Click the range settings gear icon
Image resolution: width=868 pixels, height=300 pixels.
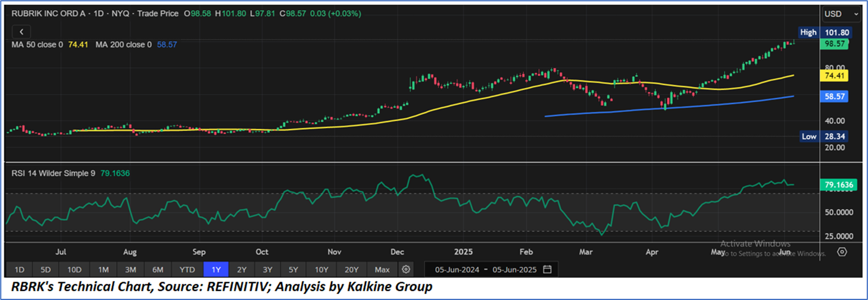click(x=406, y=270)
